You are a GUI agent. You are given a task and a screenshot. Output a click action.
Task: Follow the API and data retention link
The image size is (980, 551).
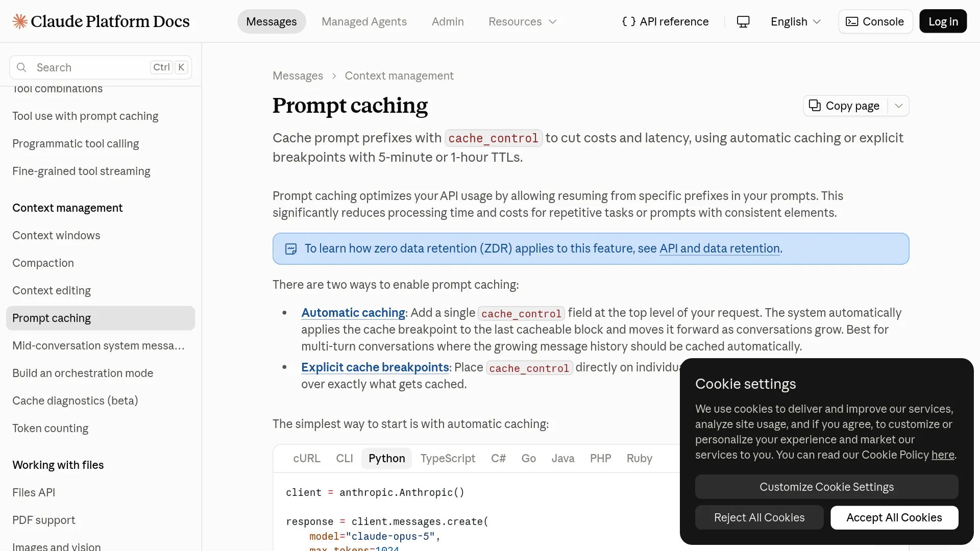[719, 248]
